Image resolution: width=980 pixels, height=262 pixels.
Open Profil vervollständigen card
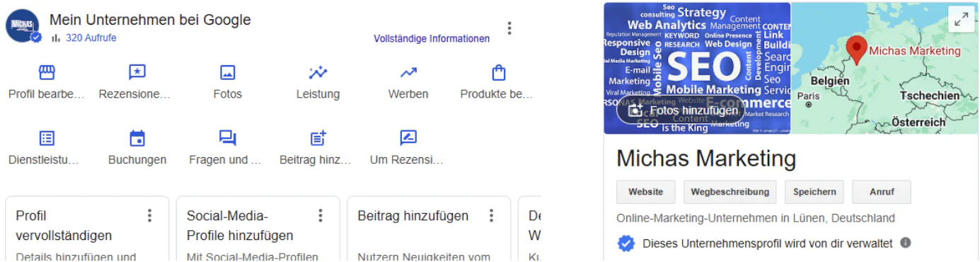pyautogui.click(x=87, y=229)
